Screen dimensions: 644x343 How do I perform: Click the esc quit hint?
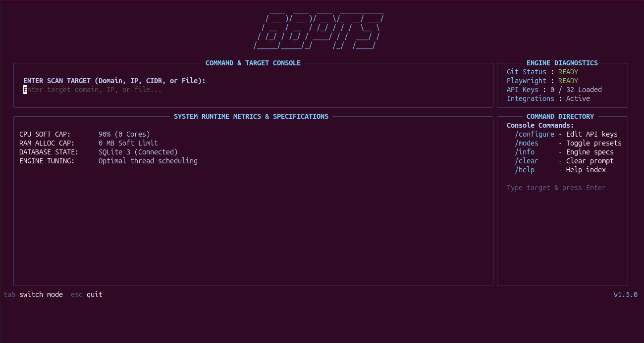coord(87,294)
